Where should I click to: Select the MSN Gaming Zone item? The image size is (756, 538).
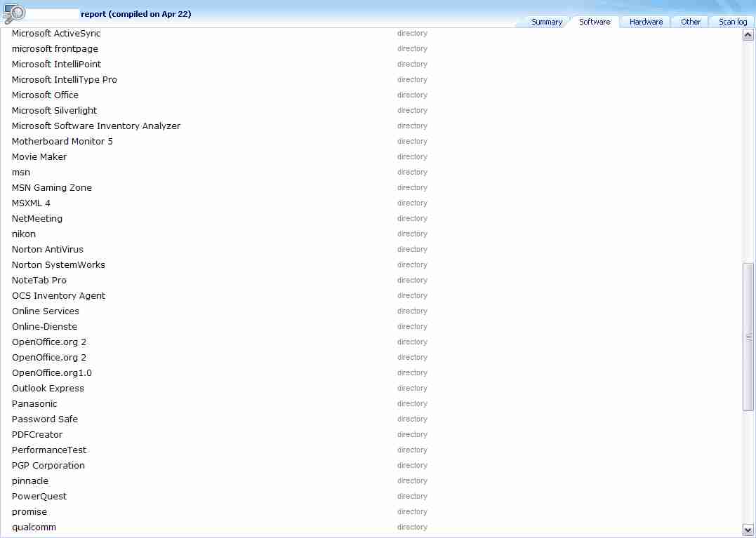(52, 188)
